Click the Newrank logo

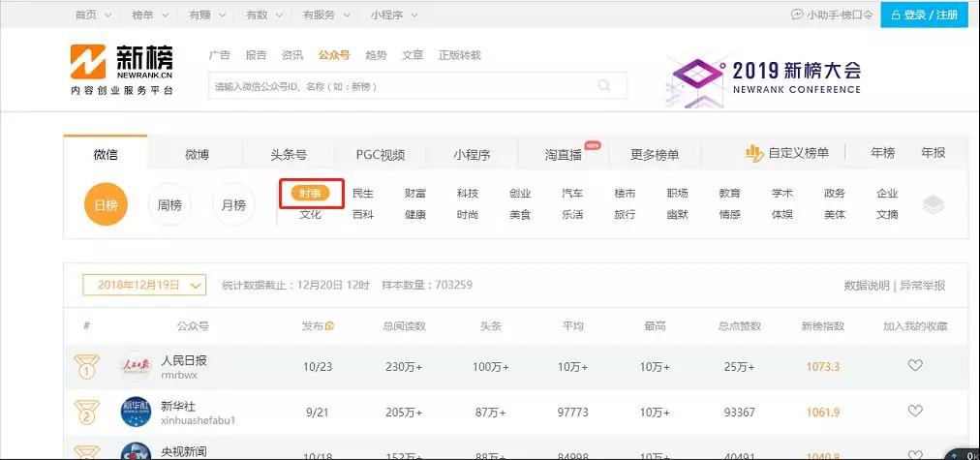121,69
